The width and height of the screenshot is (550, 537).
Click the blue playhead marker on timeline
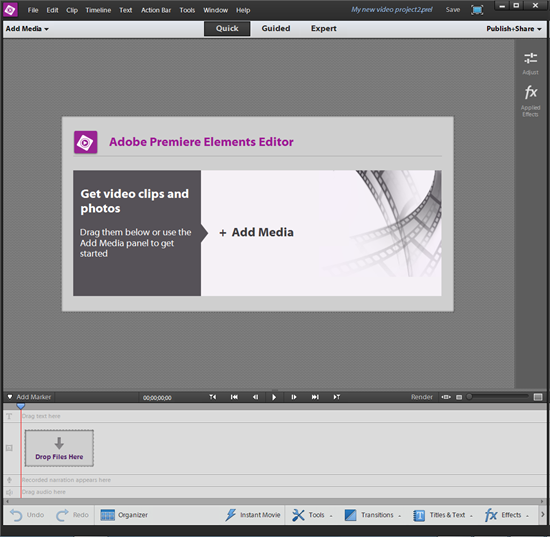point(21,406)
